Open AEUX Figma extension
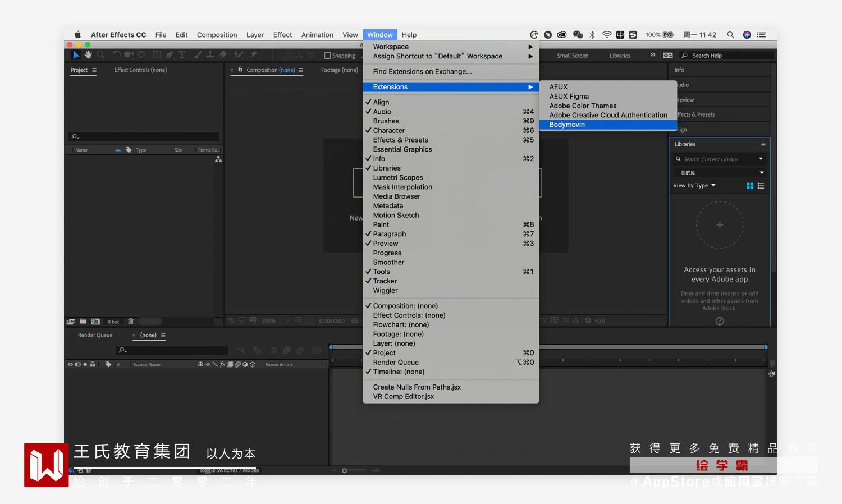 tap(608, 96)
